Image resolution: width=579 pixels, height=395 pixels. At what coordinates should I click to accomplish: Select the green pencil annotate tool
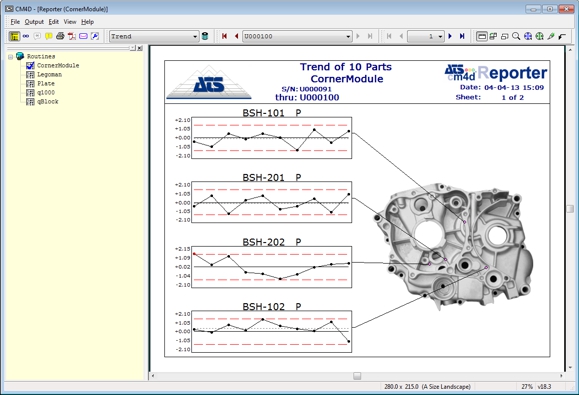tap(551, 36)
